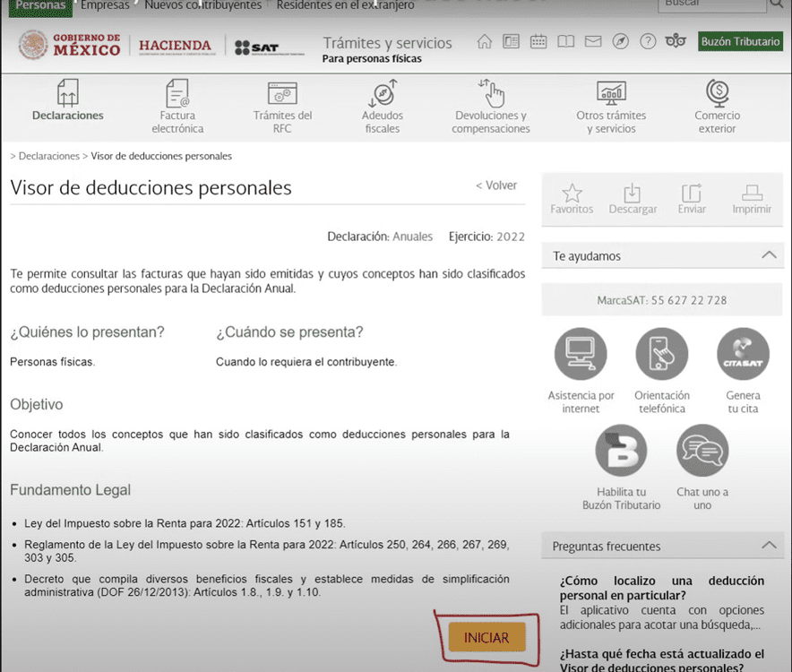Expand the Empresas dropdown
Viewport: 792px width, 672px height.
105,4
